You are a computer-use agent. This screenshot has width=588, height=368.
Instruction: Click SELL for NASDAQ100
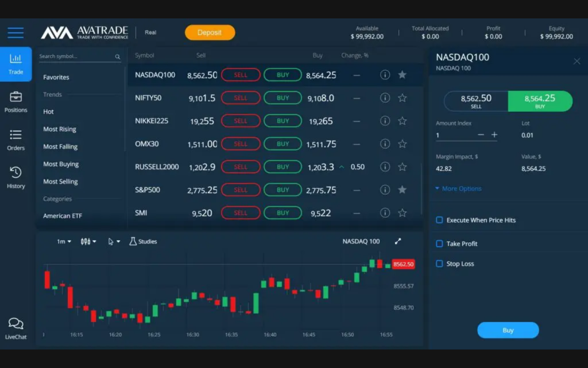(x=241, y=75)
